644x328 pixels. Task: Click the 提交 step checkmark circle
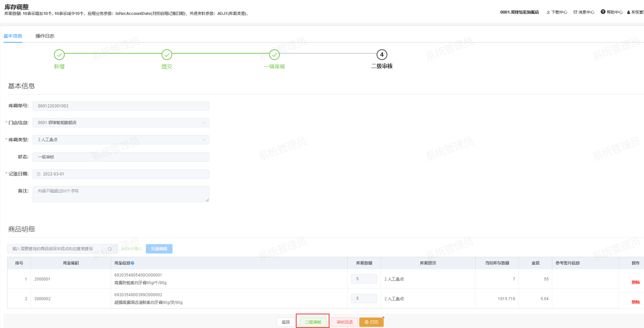(x=167, y=55)
